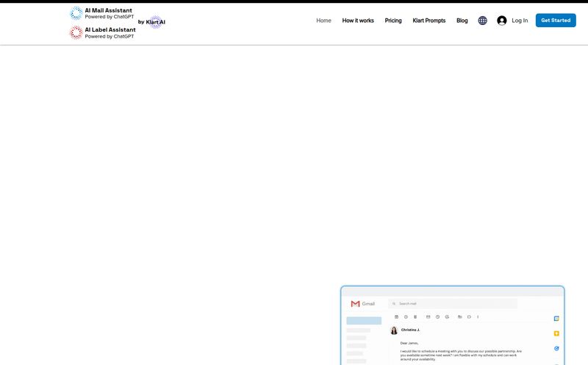Viewport: 588px width, 365px height.
Task: Click the blue Get Started button
Action: (x=556, y=21)
